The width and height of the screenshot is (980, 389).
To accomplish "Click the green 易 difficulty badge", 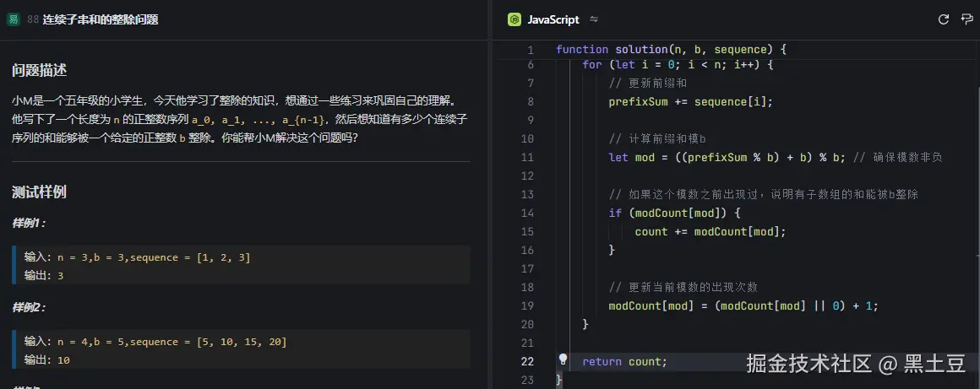I will (x=13, y=19).
